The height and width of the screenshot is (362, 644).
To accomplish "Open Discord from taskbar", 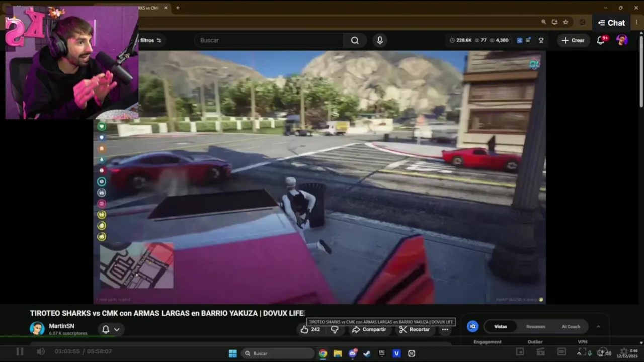I will coord(352,353).
